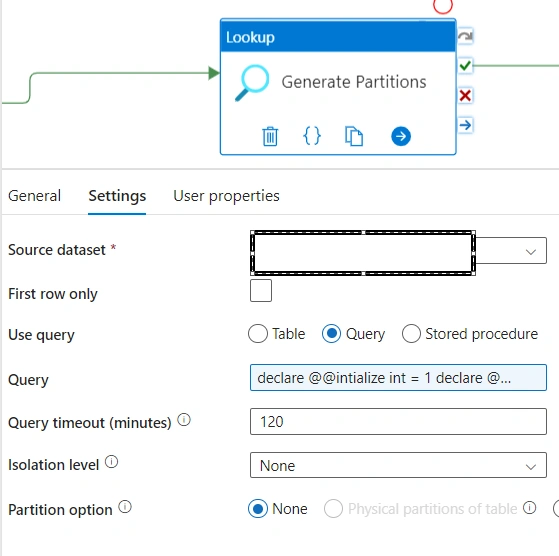The image size is (559, 556).
Task: Open the Isolation level dropdown
Action: pos(398,465)
